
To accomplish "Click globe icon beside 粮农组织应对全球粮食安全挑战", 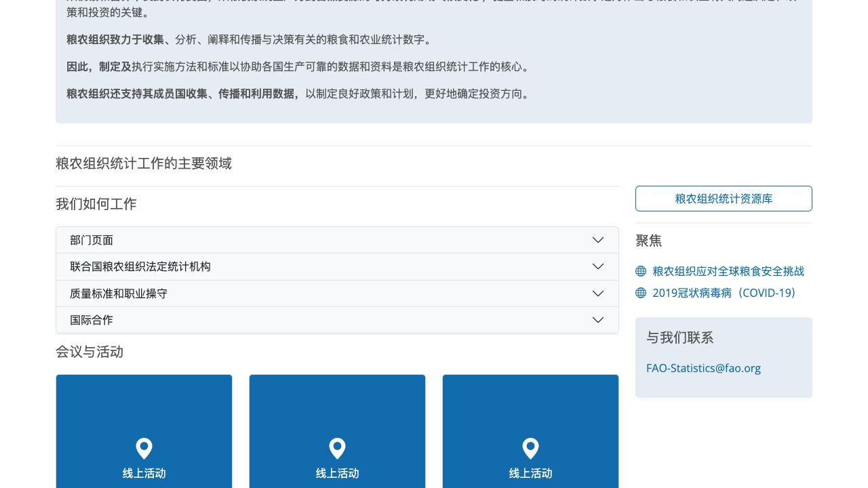I will point(641,271).
